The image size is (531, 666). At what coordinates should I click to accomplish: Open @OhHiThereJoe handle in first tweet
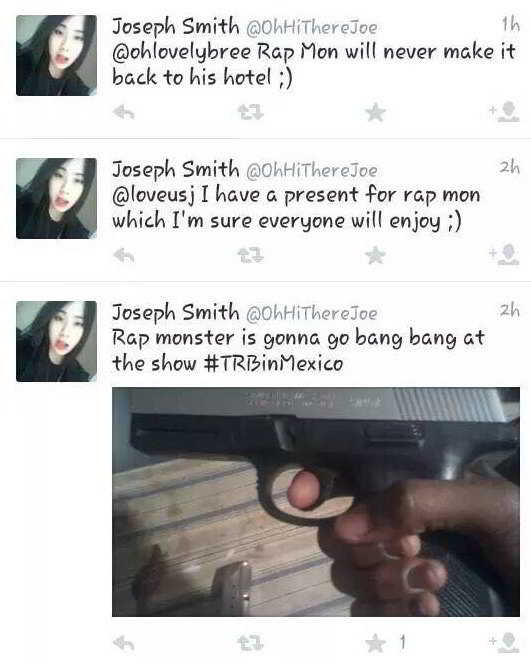click(312, 28)
